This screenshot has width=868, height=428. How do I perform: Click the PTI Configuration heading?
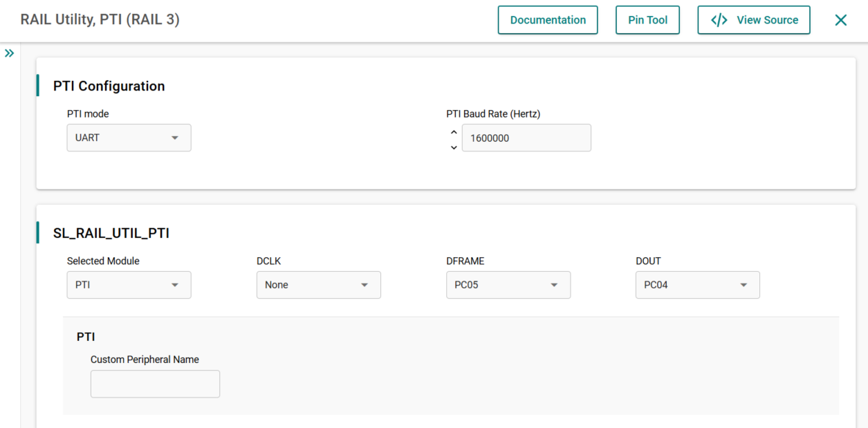pyautogui.click(x=109, y=86)
